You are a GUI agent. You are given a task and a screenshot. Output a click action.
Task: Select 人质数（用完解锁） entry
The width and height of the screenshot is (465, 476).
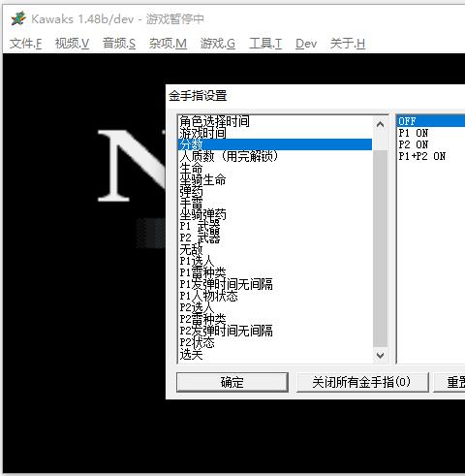click(275, 156)
